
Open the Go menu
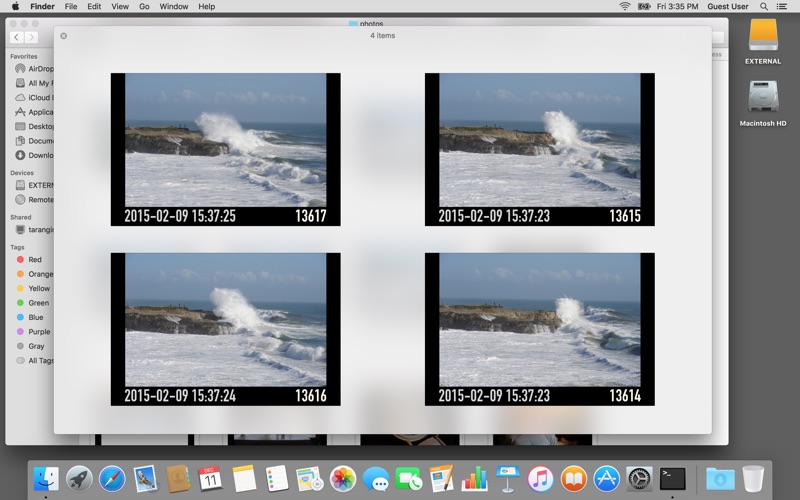click(x=144, y=6)
